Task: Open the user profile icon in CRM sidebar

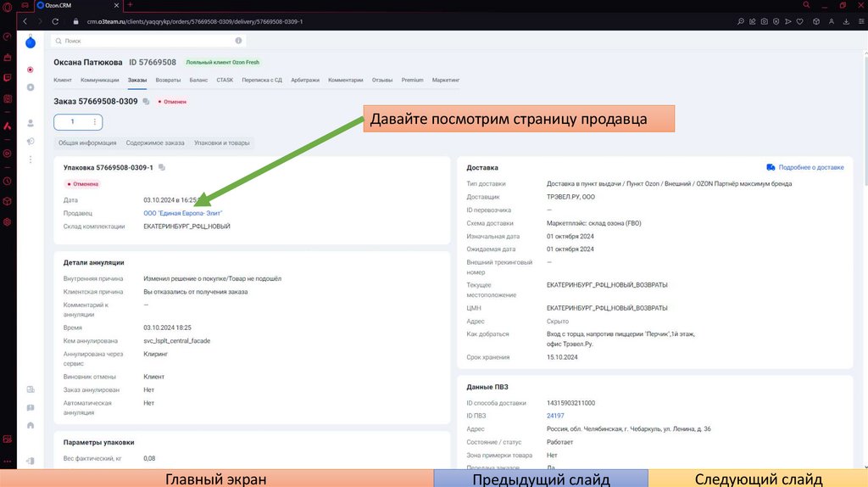Action: [x=31, y=123]
